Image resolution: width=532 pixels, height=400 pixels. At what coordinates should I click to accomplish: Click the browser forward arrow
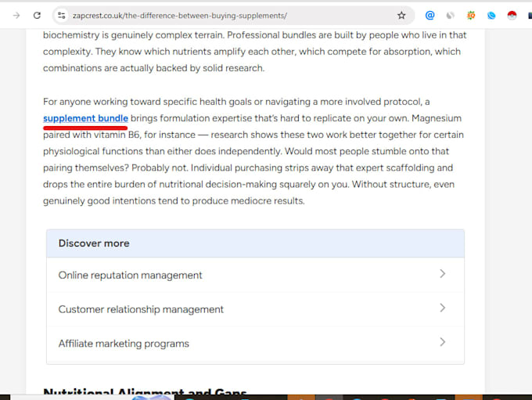(x=16, y=16)
